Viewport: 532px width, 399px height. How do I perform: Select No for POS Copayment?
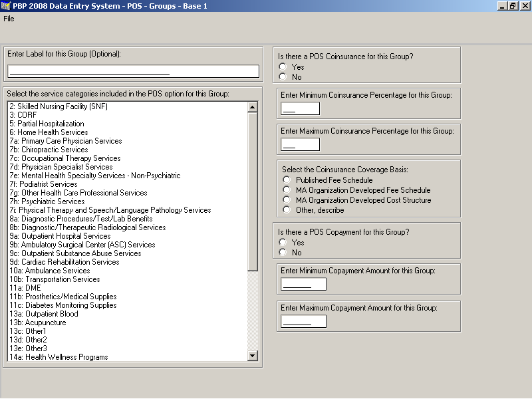click(x=283, y=252)
